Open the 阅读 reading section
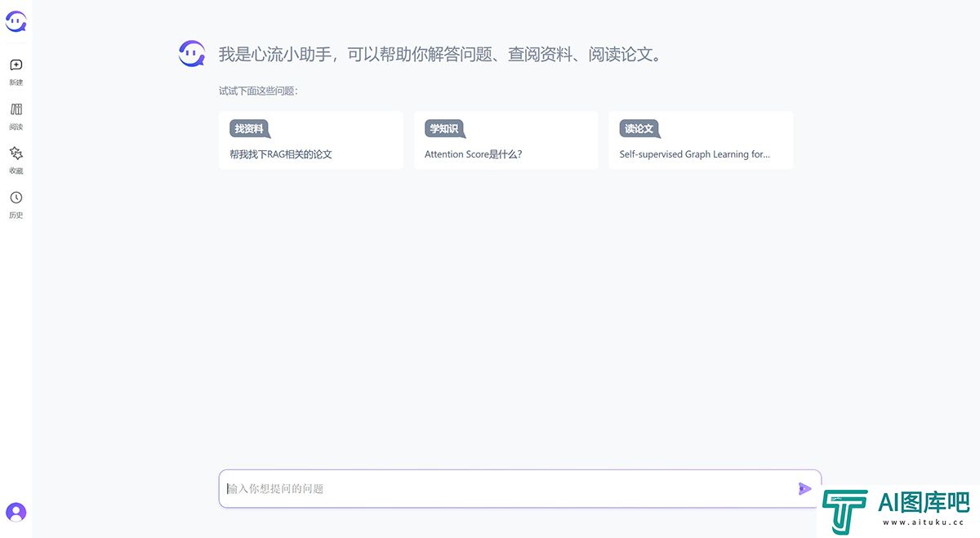Image resolution: width=980 pixels, height=538 pixels. [16, 115]
